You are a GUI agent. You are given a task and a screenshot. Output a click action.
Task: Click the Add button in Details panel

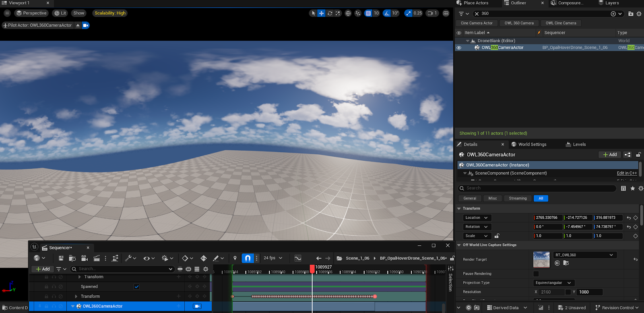(x=610, y=155)
